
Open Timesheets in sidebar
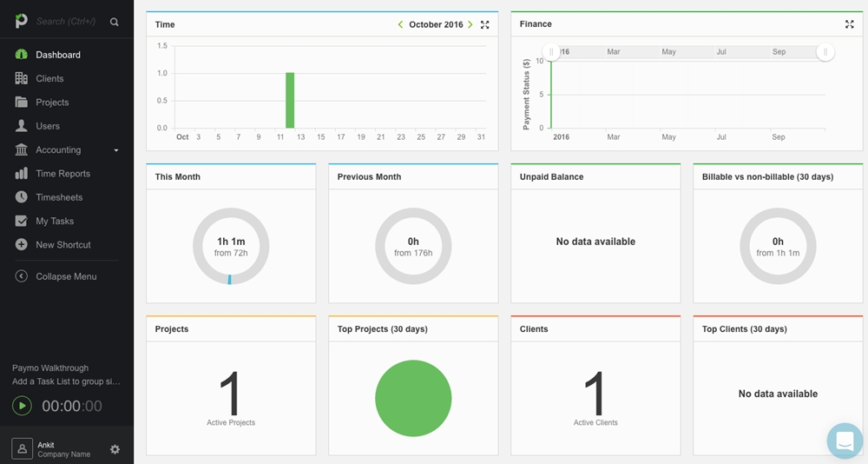tap(59, 197)
